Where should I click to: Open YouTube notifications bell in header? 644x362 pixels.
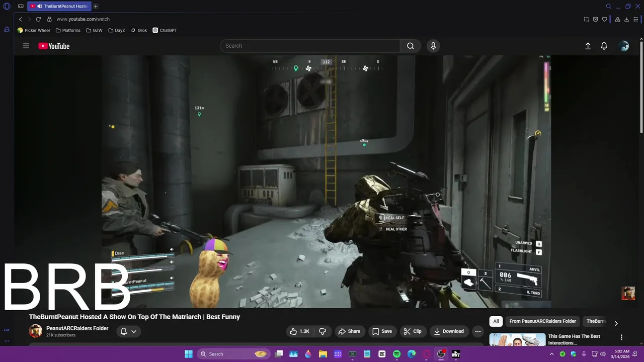pos(604,46)
